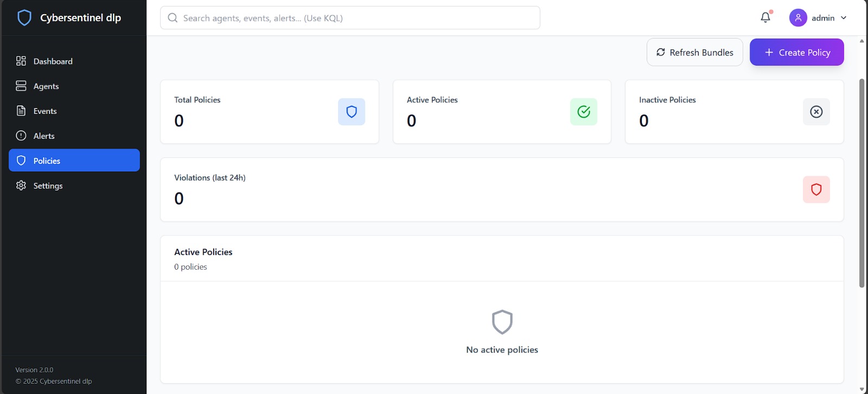
Task: Click the blue shield icon in Total Policies
Action: tap(352, 112)
